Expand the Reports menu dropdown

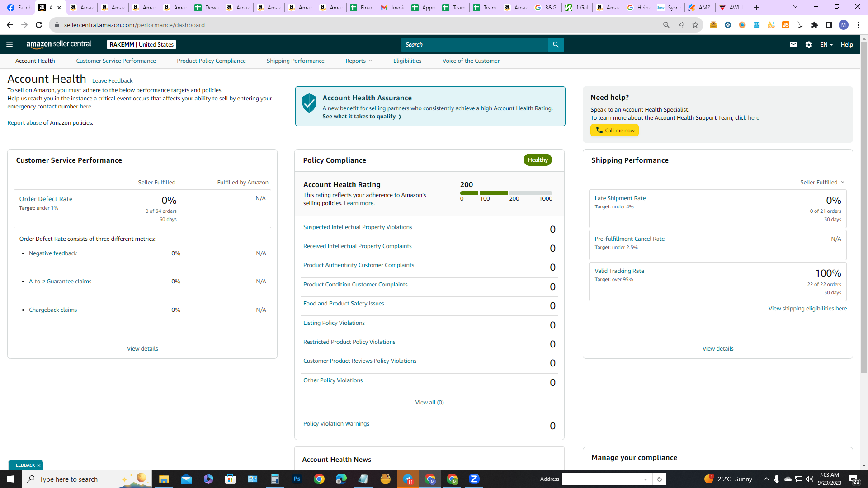[359, 61]
